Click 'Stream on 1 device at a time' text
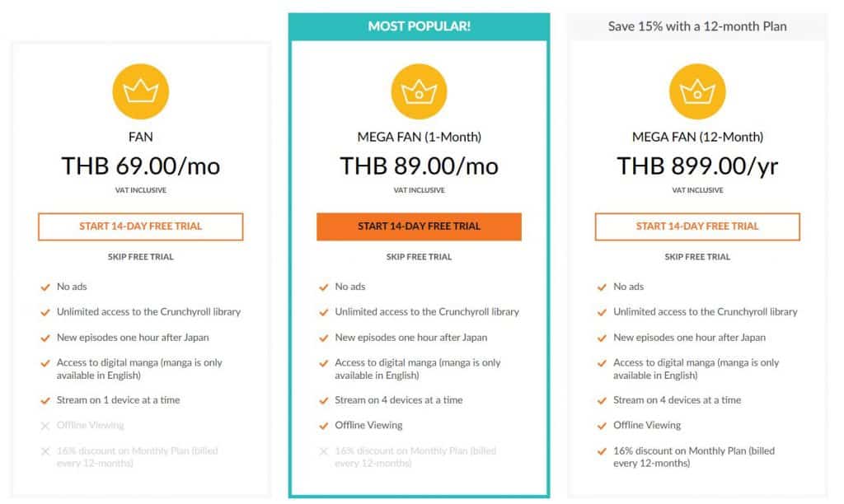This screenshot has width=844, height=504. [118, 400]
